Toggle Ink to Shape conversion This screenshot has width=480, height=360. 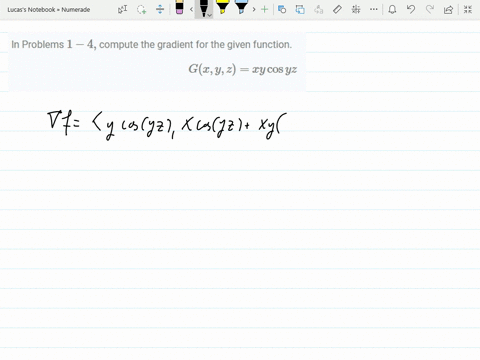[x=300, y=9]
